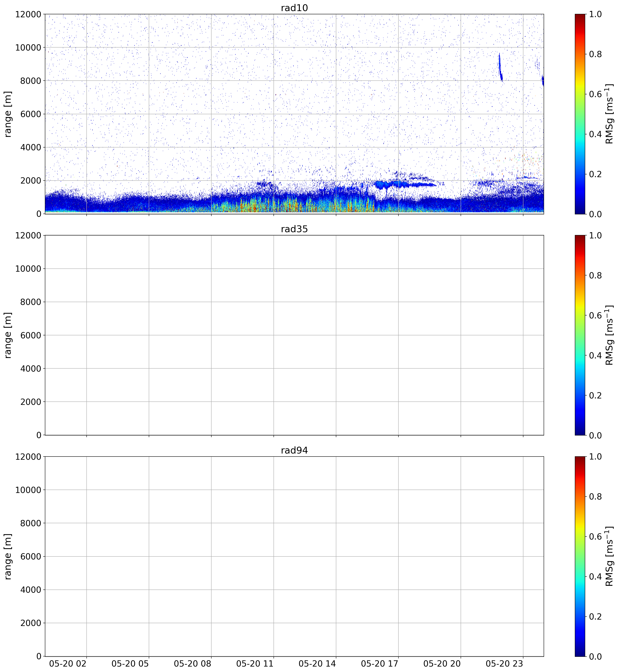Click the 12000 range tick on rad10 panel
619x672 pixels.
click(x=28, y=14)
